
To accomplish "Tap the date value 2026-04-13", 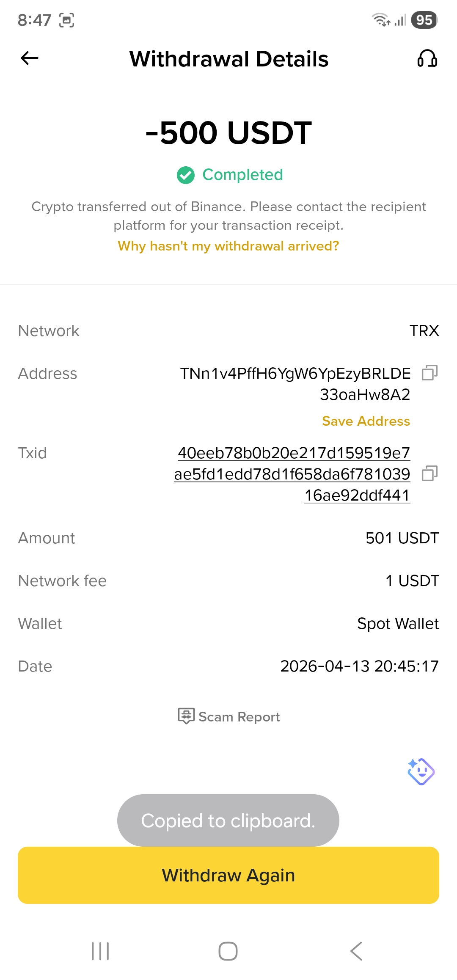I will tap(359, 666).
